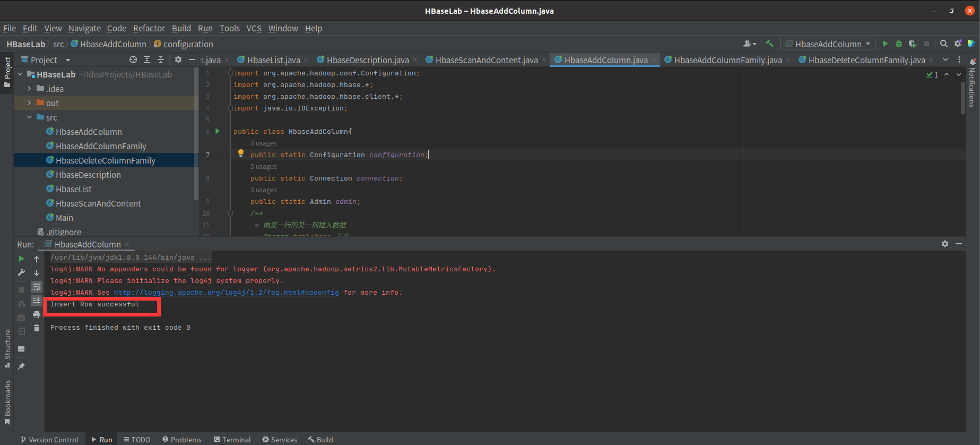Image resolution: width=980 pixels, height=445 pixels.
Task: Expand the .idea folder
Action: pyautogui.click(x=29, y=89)
